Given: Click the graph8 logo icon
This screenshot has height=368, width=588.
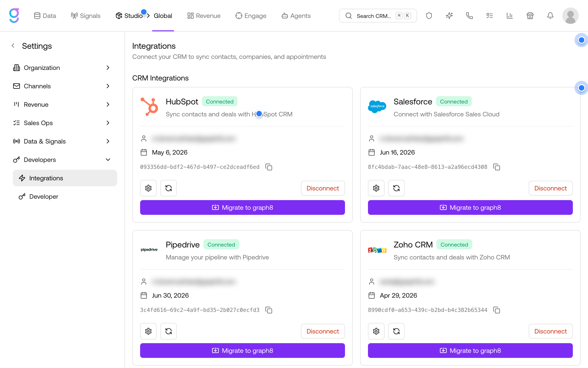Looking at the screenshot, I should click(14, 16).
